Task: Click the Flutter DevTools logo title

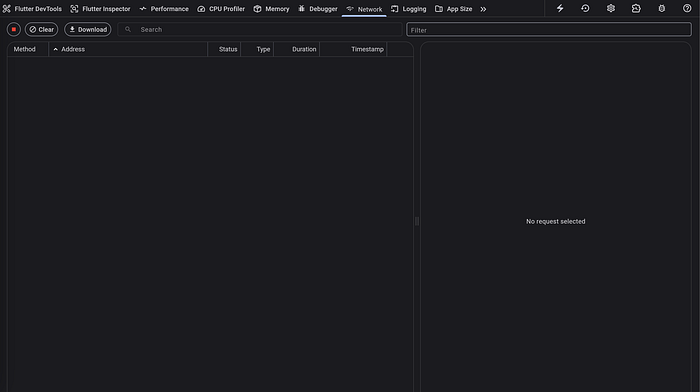Action: coord(32,9)
